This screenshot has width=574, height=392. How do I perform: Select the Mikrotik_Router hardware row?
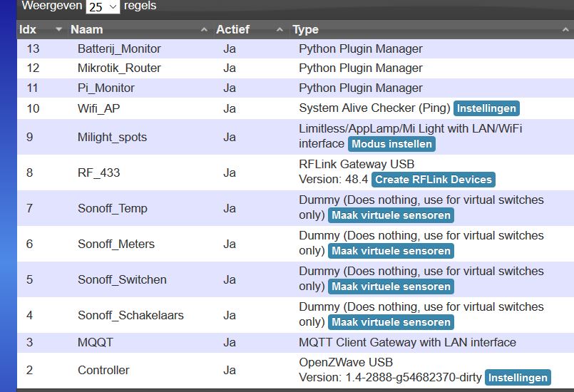click(119, 68)
